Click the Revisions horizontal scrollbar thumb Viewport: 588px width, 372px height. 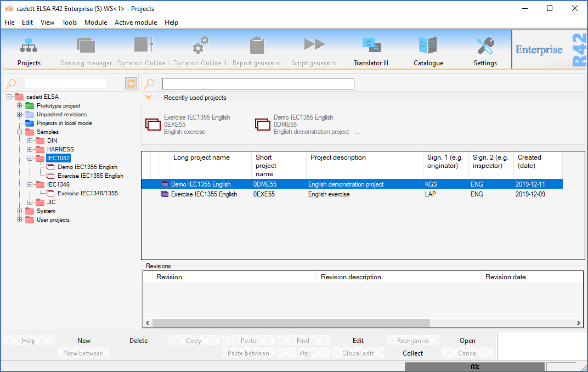click(291, 323)
